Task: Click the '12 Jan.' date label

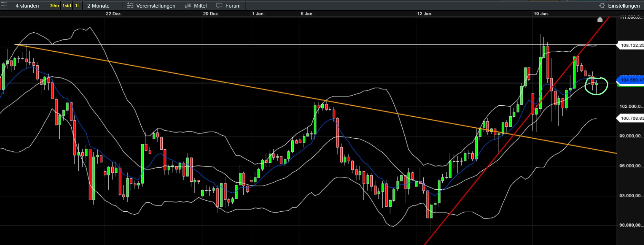Action: [424, 14]
